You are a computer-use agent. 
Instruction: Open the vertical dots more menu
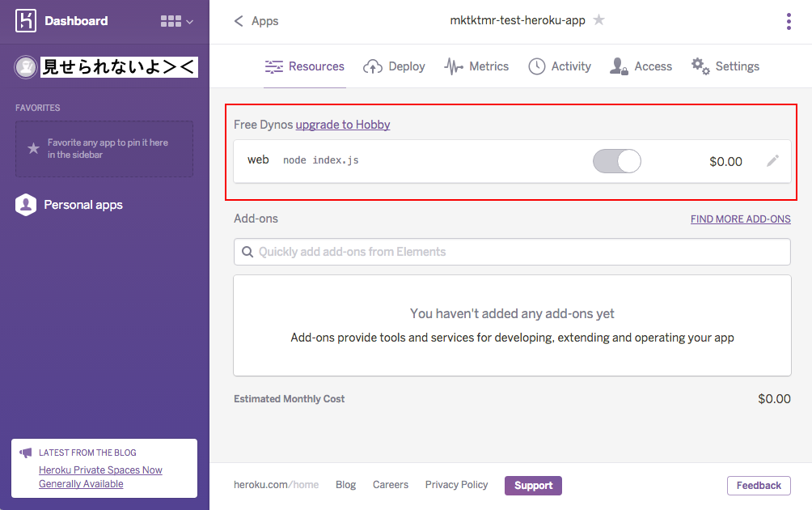click(789, 21)
